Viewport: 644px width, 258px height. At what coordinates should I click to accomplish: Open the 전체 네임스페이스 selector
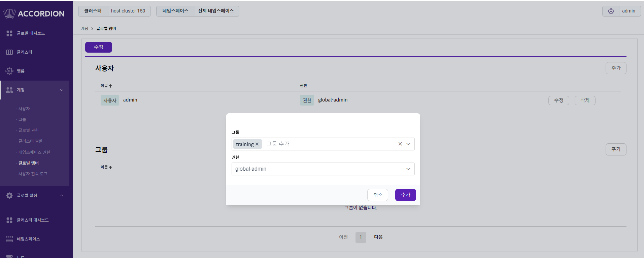(198, 11)
